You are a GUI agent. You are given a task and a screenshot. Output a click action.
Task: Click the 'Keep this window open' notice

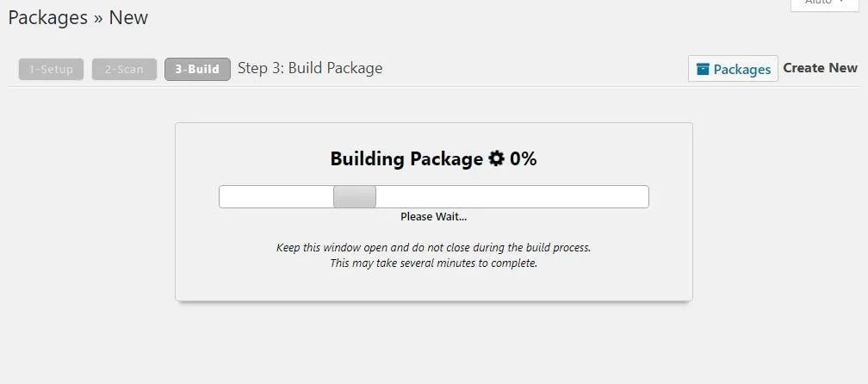point(433,247)
